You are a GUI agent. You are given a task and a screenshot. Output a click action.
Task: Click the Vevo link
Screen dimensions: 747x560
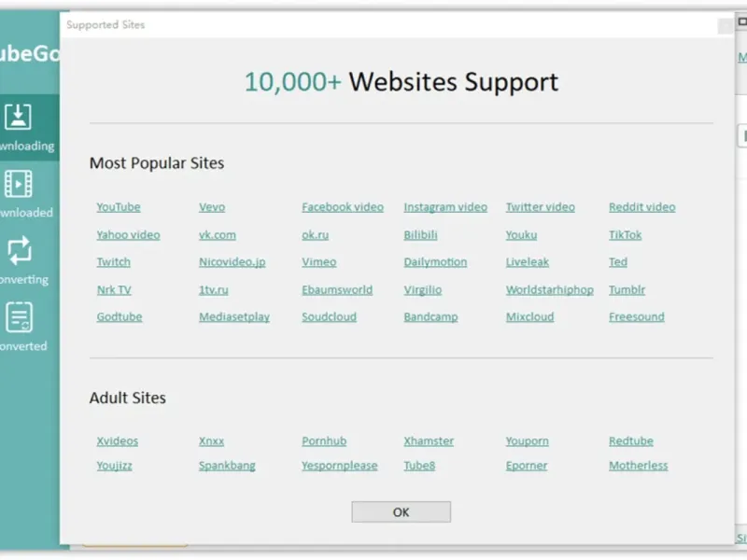(212, 207)
